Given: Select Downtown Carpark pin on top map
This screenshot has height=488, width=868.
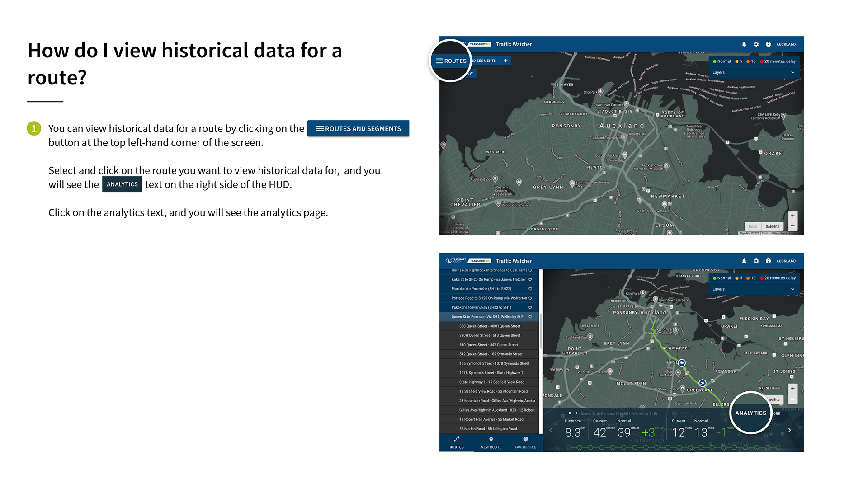Looking at the screenshot, I should 626,104.
